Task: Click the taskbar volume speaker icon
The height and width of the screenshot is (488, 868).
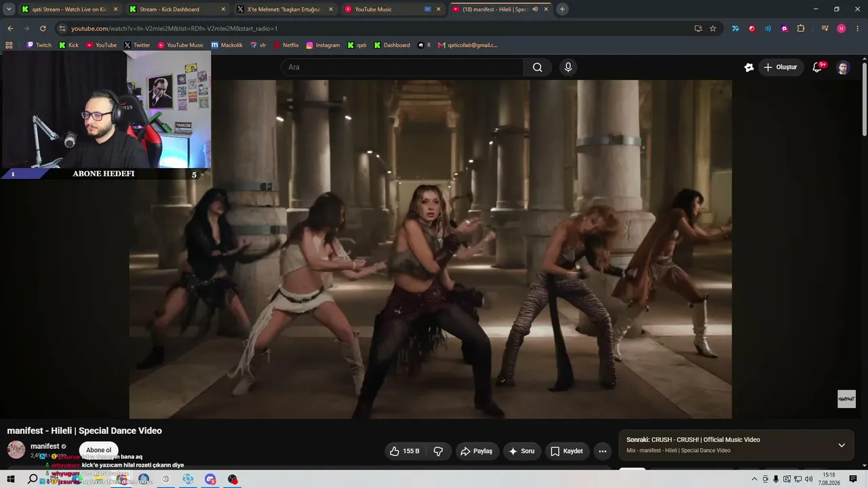Action: [x=808, y=479]
